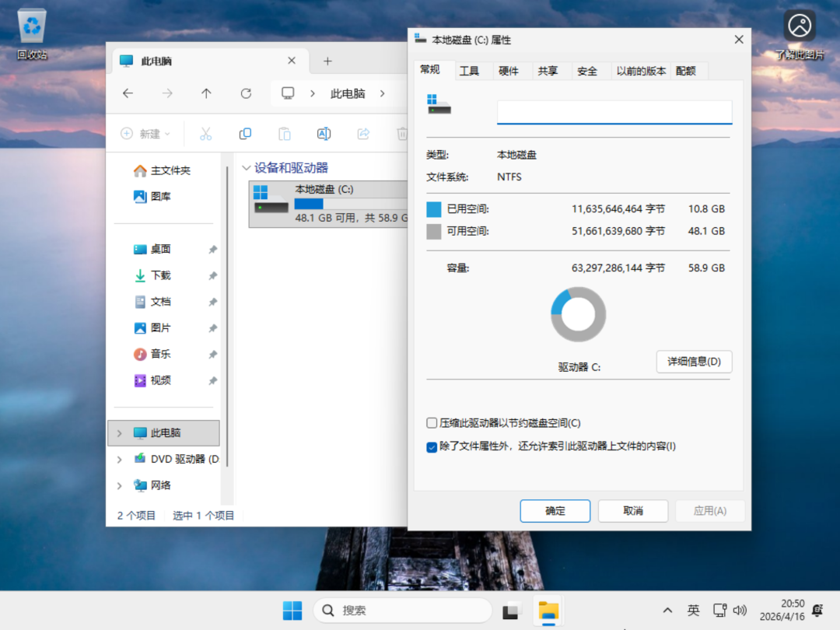The width and height of the screenshot is (840, 630).
Task: Select 此电脑 in Explorer sidebar
Action: click(164, 433)
